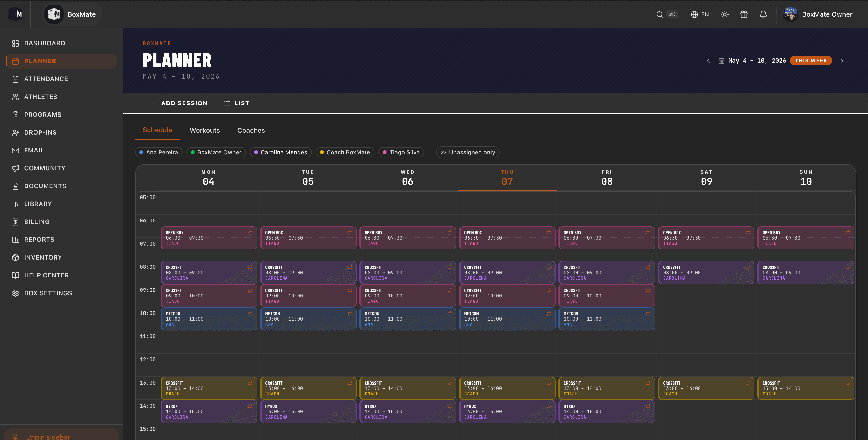Open the BoxMate Owner profile menu
This screenshot has height=440, width=868.
(818, 14)
